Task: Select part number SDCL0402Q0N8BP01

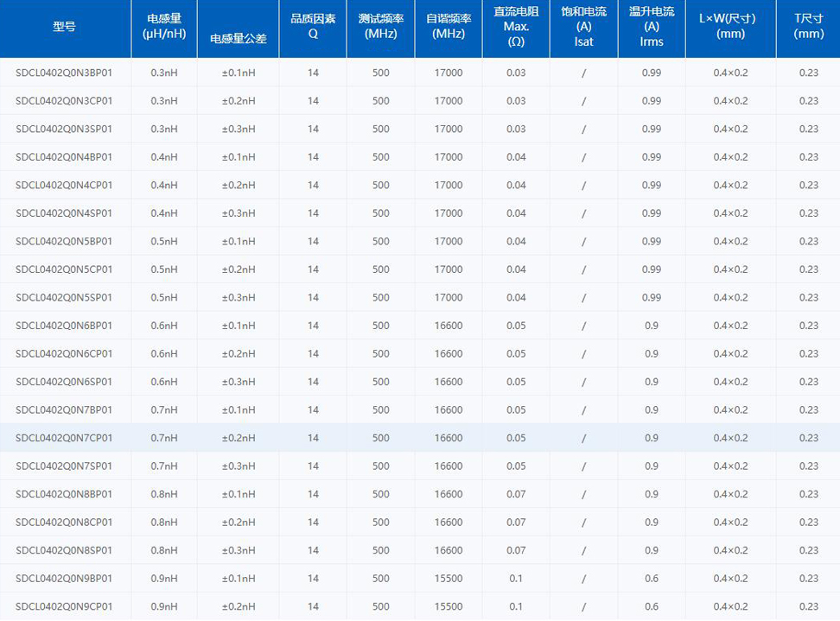Action: [x=64, y=494]
